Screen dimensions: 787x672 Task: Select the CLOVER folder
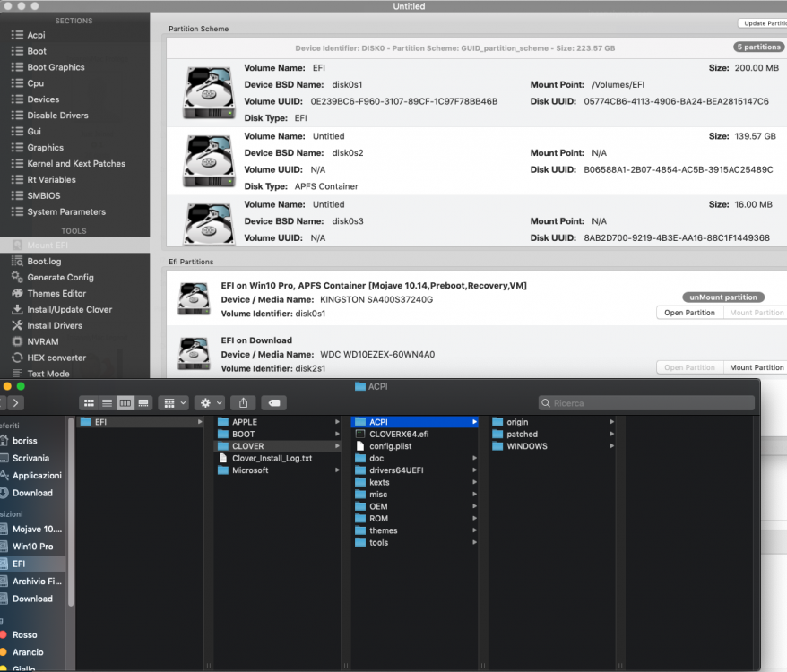click(x=278, y=446)
